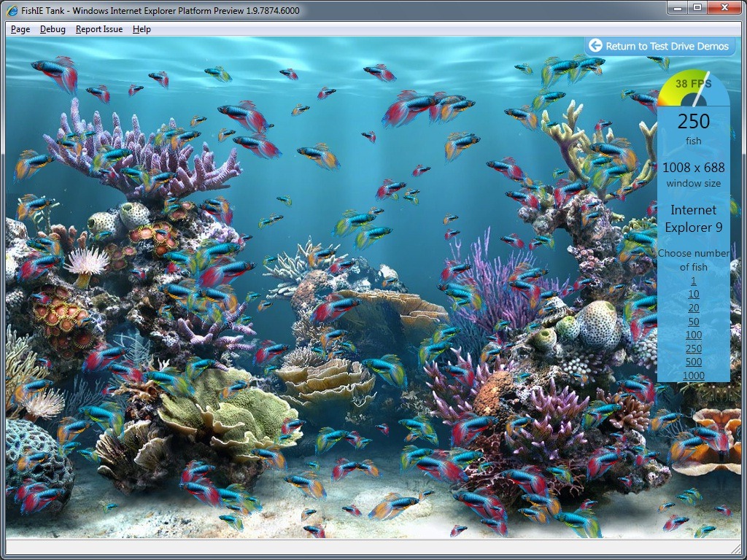
Task: Select the 250 fish option
Action: click(x=693, y=349)
